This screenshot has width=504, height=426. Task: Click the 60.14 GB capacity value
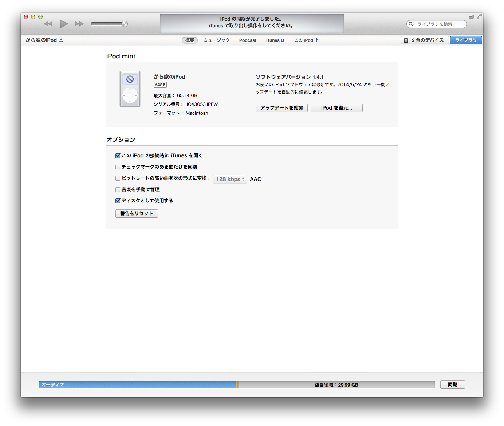click(x=187, y=95)
